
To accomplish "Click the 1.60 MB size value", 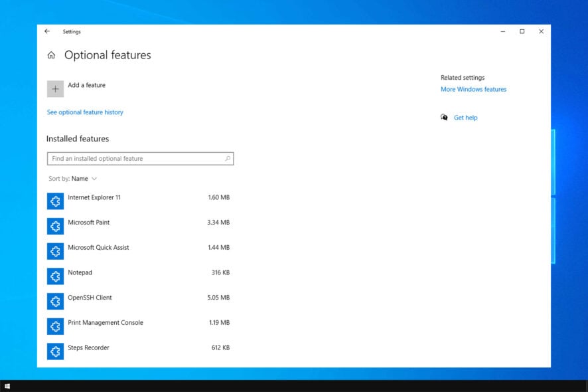I will [219, 197].
